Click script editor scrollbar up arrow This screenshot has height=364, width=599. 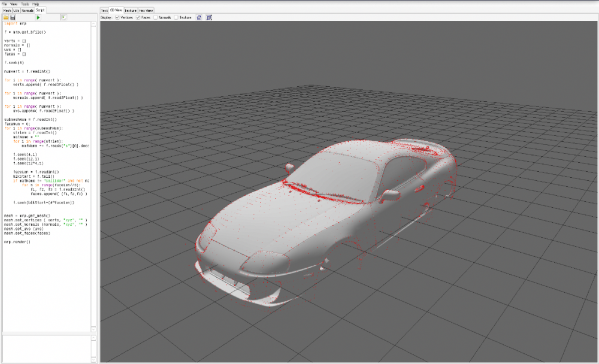(x=93, y=24)
